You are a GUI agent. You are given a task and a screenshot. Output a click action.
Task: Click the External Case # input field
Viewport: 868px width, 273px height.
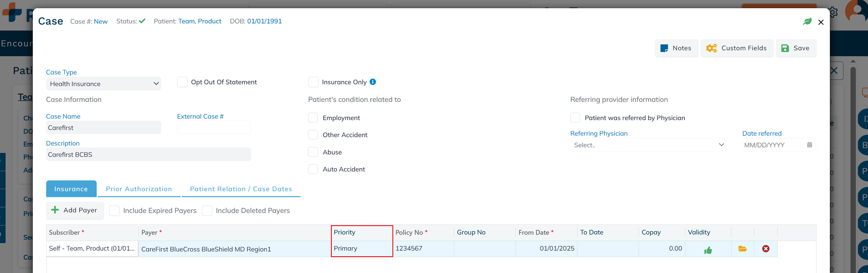pyautogui.click(x=214, y=128)
